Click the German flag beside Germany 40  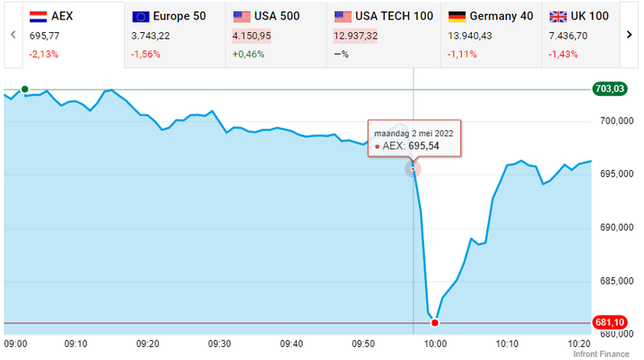456,16
